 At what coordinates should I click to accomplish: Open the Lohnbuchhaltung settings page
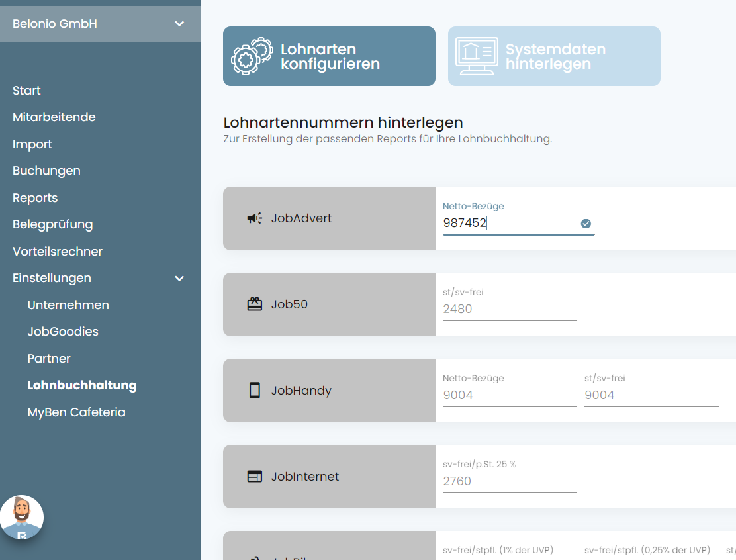[x=82, y=385]
